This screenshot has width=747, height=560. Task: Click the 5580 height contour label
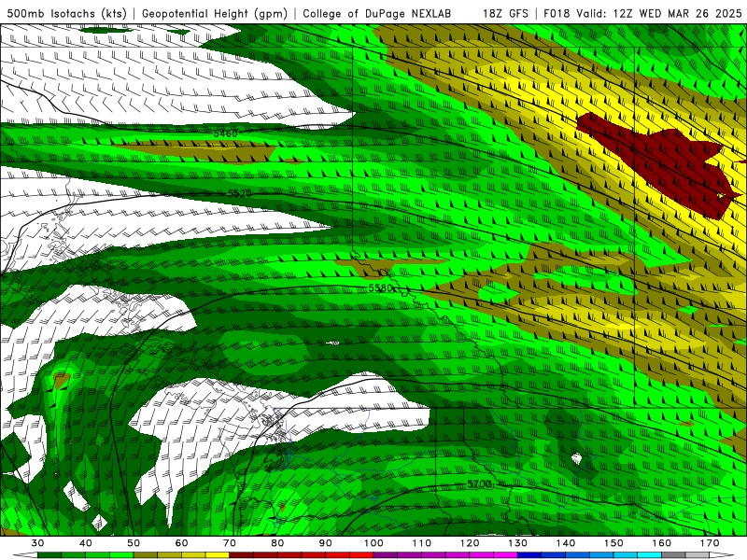[x=381, y=288]
